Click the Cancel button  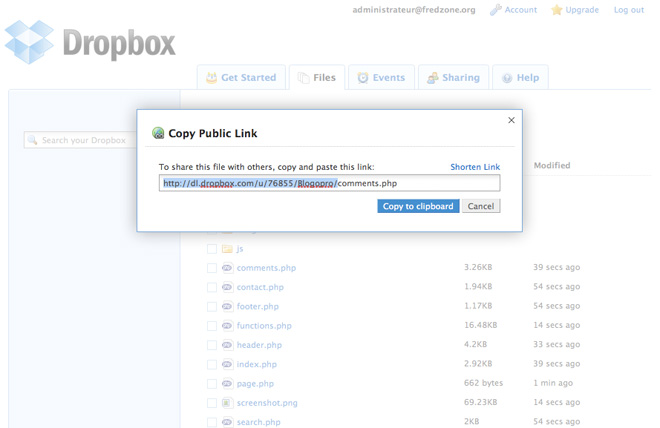[481, 206]
